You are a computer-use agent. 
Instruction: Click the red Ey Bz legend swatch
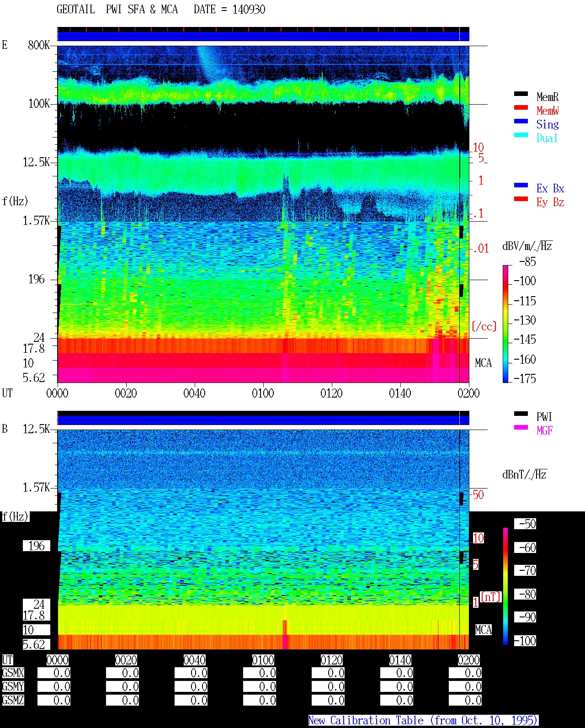point(521,199)
